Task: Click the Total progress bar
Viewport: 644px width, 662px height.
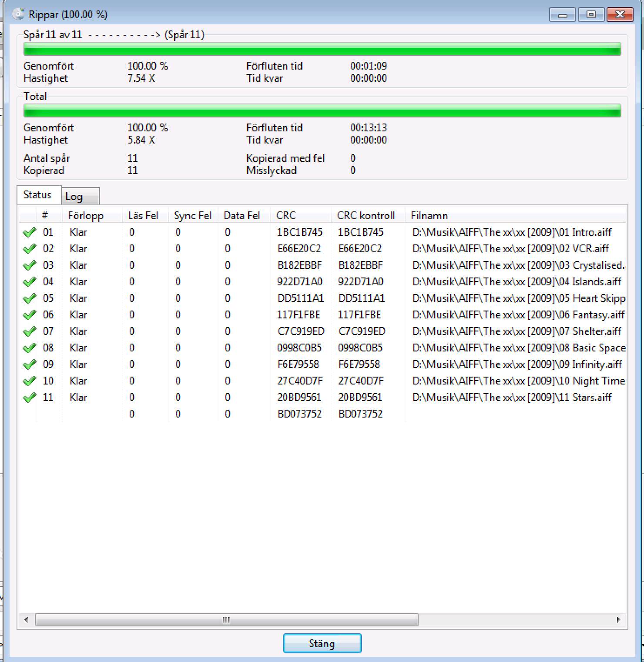Action: point(322,110)
